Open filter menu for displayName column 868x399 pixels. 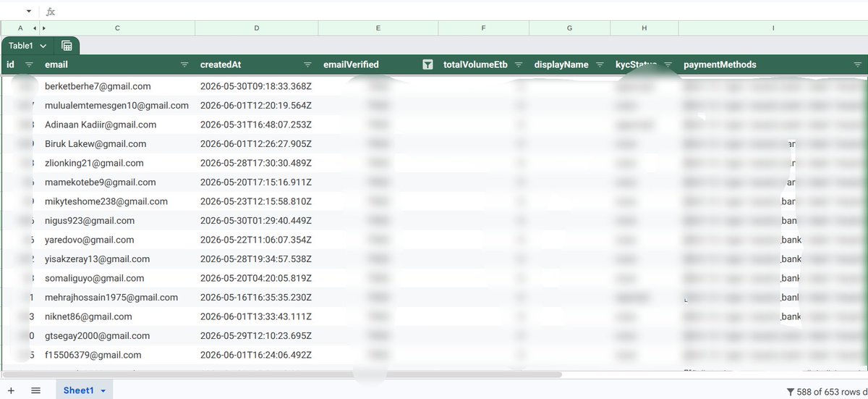tap(600, 64)
